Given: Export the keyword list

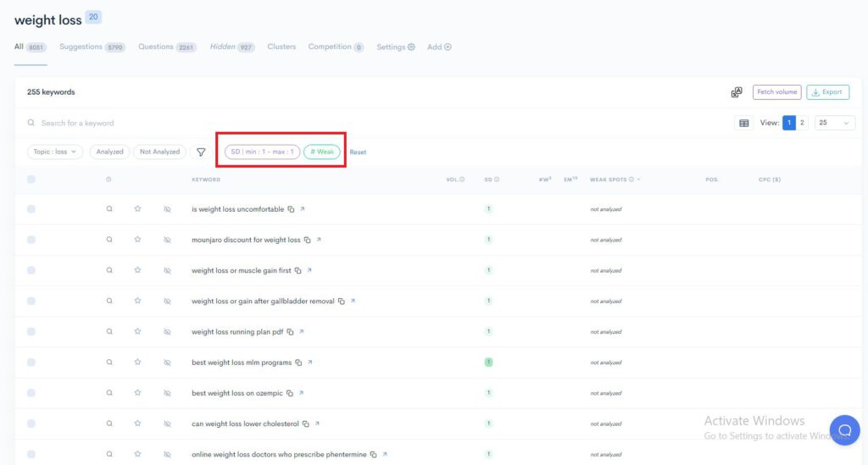Looking at the screenshot, I should click(827, 91).
